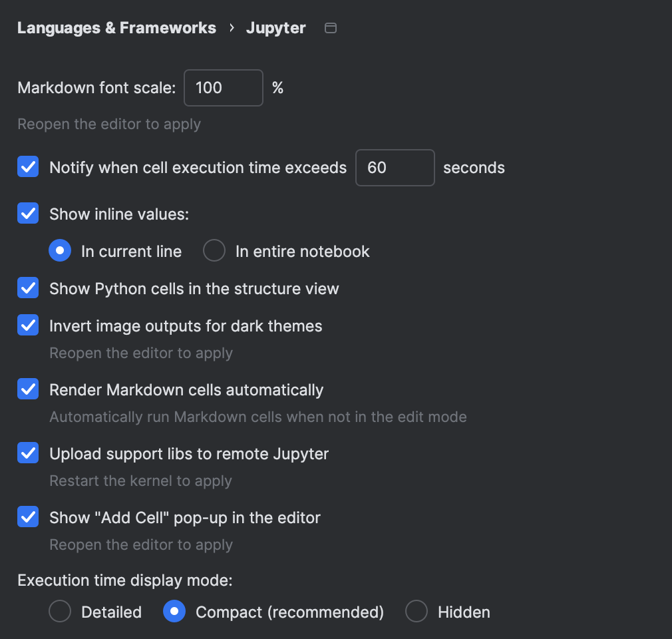The width and height of the screenshot is (672, 639).
Task: Toggle Show Python cells in the structure view
Action: 28,289
